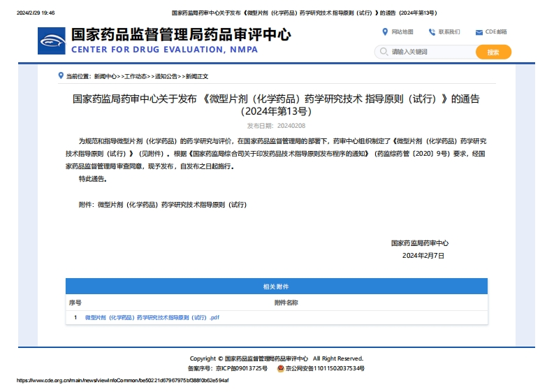
Task: Open the CDE邮箱 link
Action: point(496,32)
